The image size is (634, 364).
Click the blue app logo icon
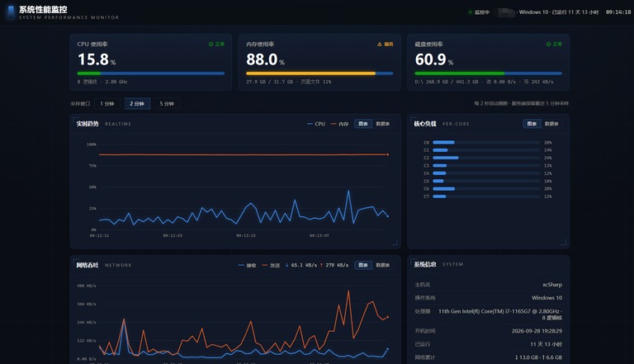(11, 12)
